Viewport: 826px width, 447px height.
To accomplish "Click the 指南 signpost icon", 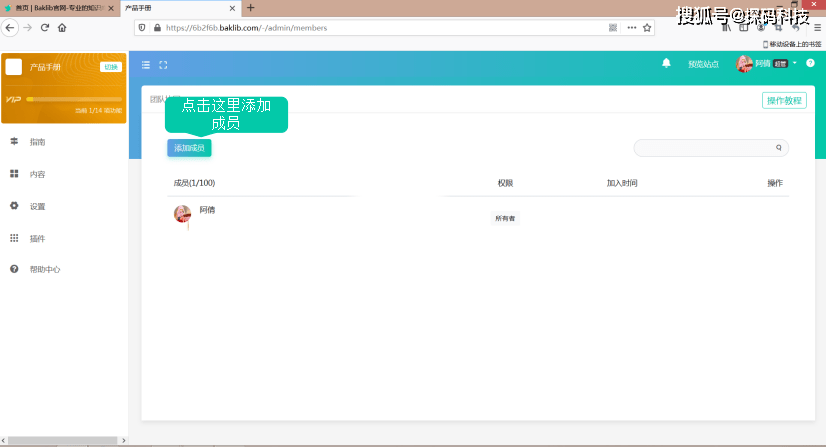I will point(14,141).
